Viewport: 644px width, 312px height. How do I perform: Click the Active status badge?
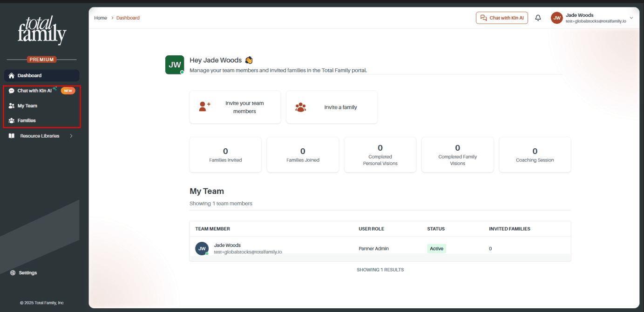pos(436,248)
